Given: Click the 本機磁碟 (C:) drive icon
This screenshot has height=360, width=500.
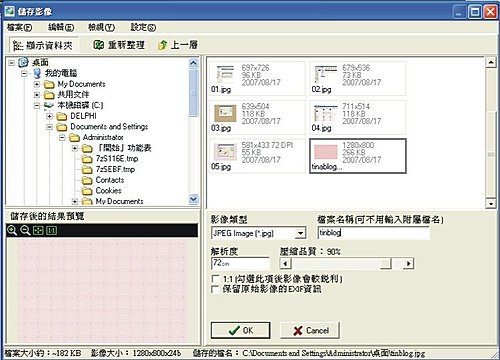Looking at the screenshot, I should 49,105.
